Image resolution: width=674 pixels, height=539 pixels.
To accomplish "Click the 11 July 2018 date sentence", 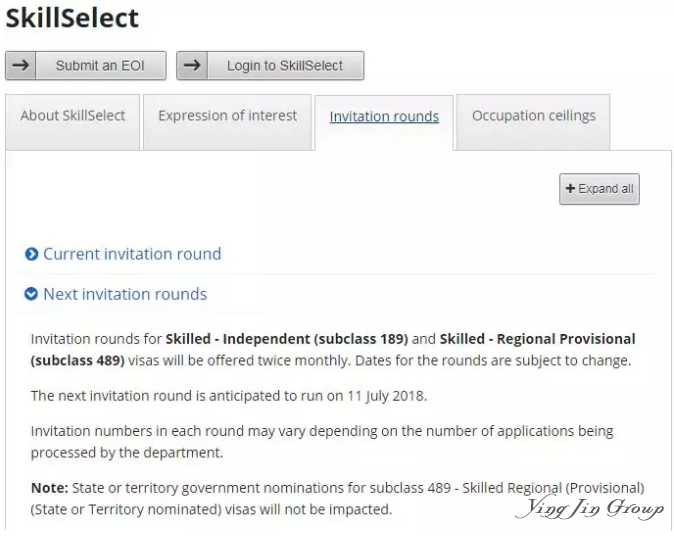I will point(229,395).
